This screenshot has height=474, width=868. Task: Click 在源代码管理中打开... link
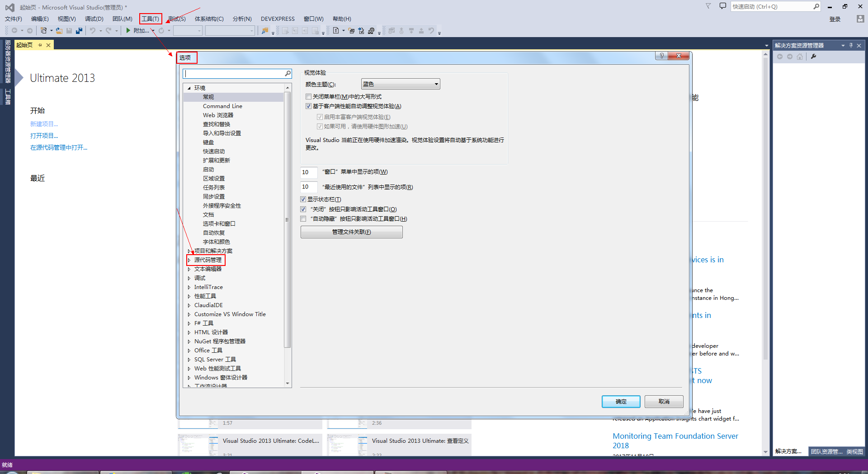click(59, 147)
